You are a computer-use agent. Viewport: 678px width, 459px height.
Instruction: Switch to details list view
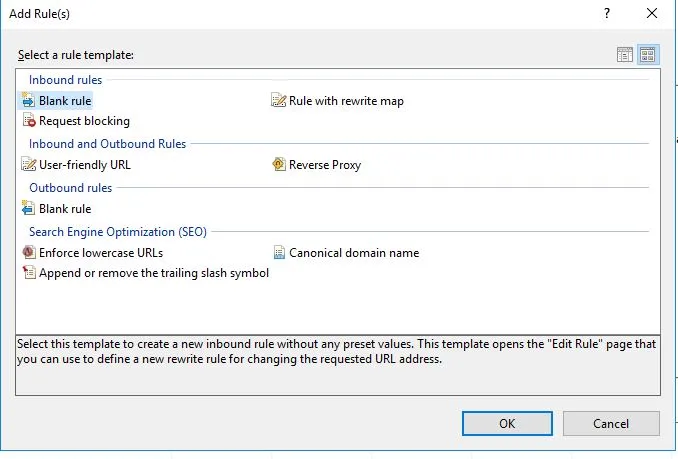(x=626, y=55)
